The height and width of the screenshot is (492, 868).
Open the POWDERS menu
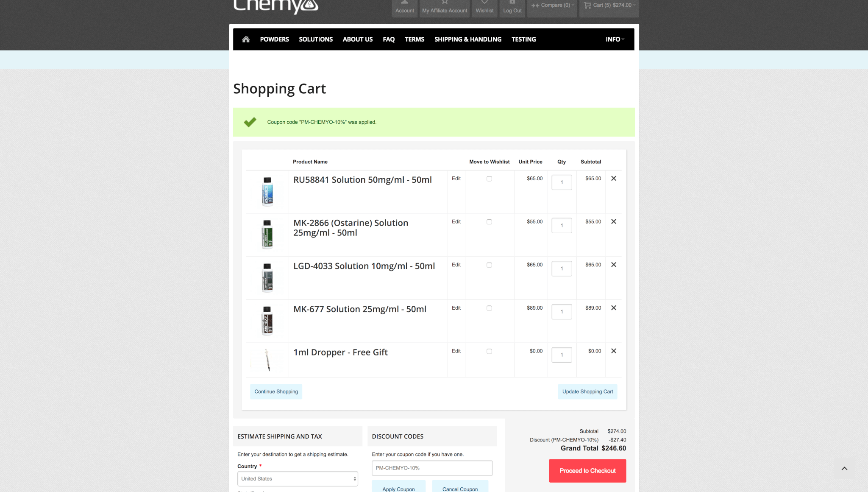[x=274, y=39]
